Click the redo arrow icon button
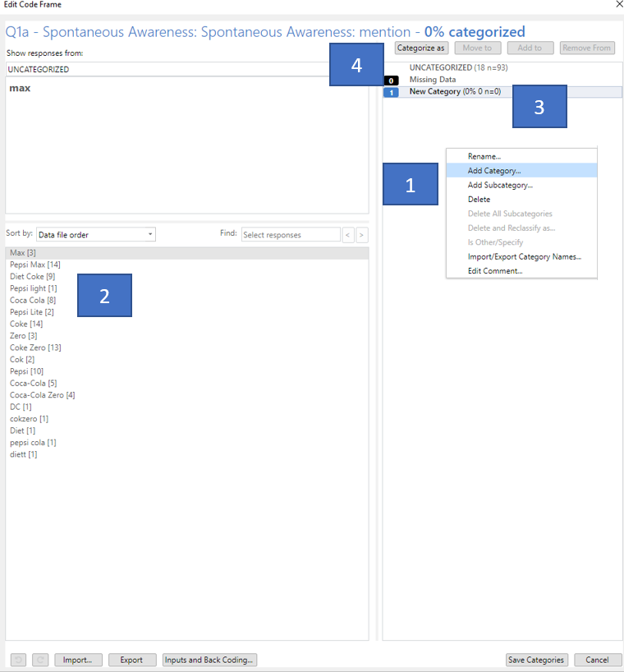Viewport: 624px width, 672px height. pos(40,660)
